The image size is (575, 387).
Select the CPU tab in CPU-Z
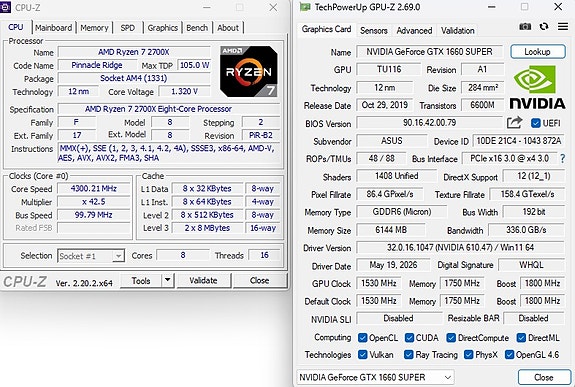click(x=16, y=27)
